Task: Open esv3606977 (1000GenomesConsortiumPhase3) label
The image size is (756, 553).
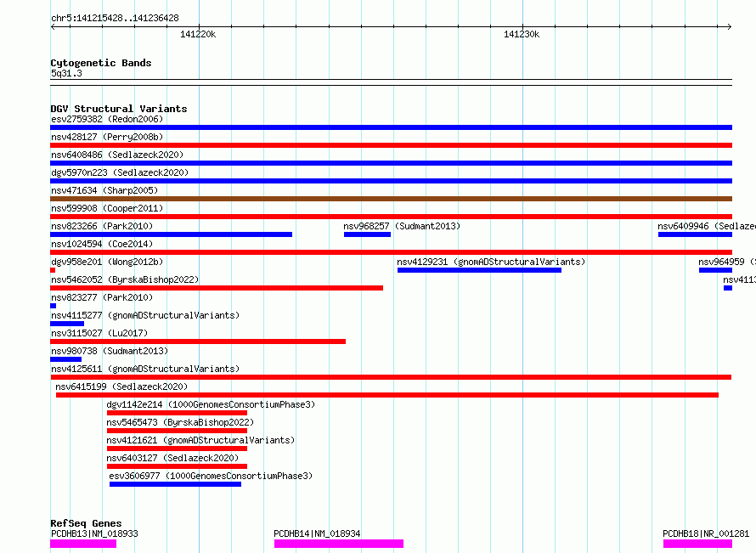Action: coord(211,476)
